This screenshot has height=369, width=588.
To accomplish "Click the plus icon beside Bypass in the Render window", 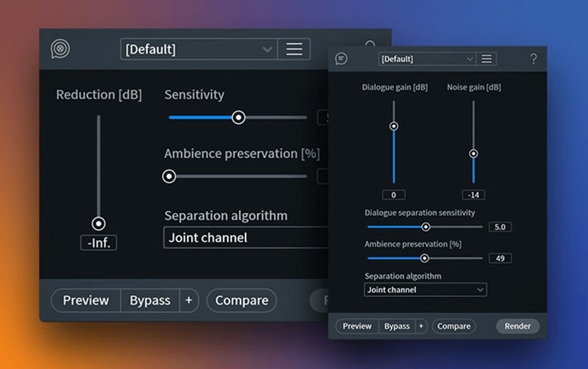I will 421,326.
